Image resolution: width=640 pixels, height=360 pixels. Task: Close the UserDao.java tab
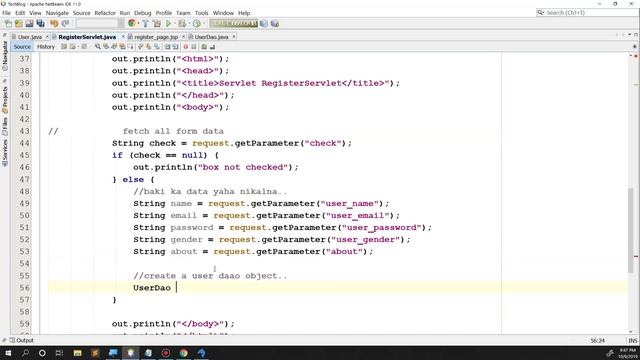point(234,37)
